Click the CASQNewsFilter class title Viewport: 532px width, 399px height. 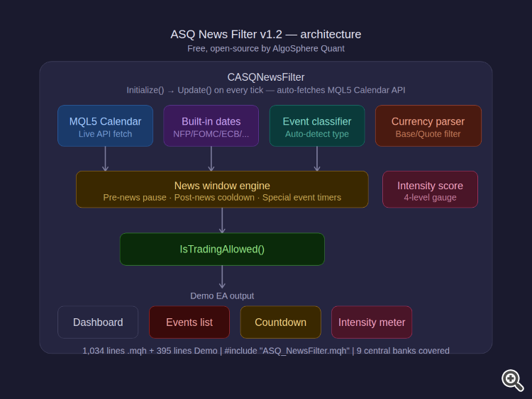coord(266,77)
